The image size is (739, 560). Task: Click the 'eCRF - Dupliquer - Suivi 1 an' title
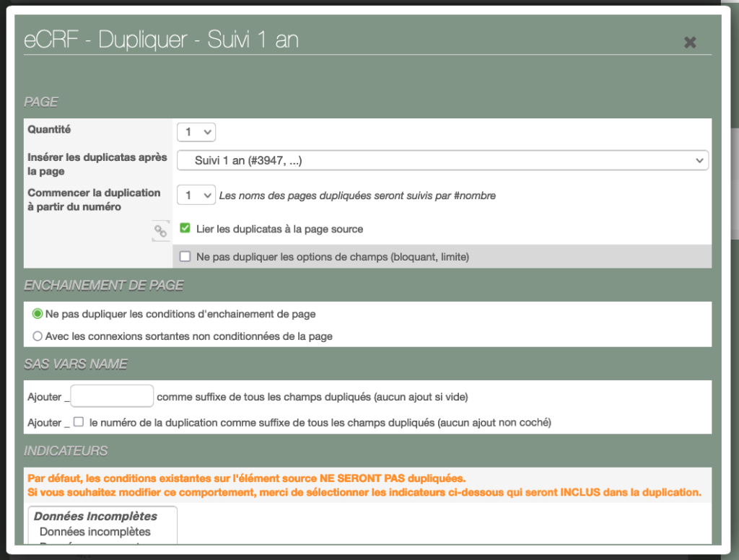pos(161,40)
